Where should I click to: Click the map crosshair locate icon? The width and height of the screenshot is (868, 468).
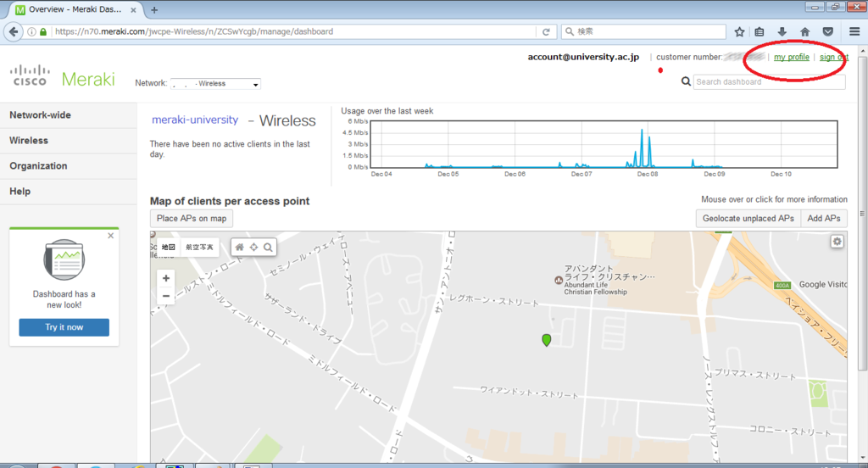point(253,247)
